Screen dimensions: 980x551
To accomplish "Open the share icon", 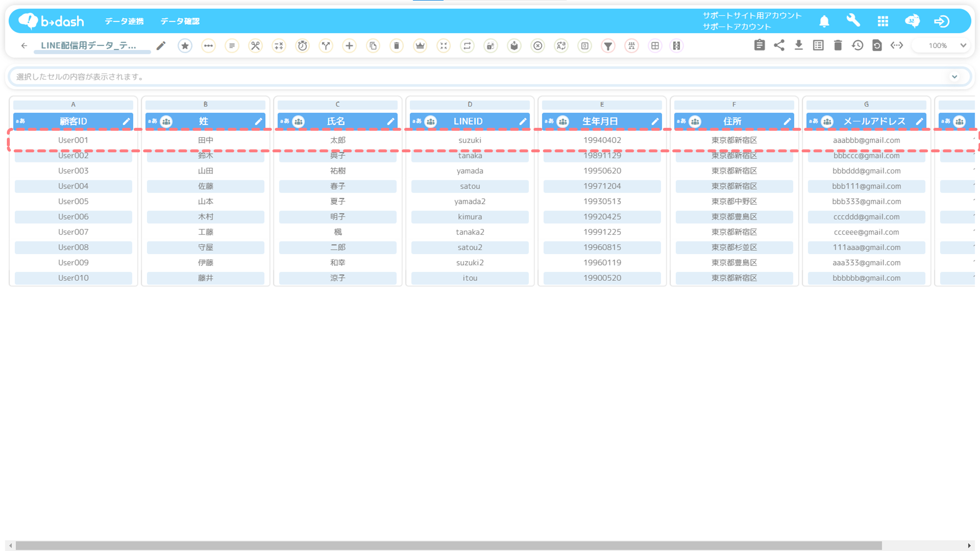I will pos(779,46).
